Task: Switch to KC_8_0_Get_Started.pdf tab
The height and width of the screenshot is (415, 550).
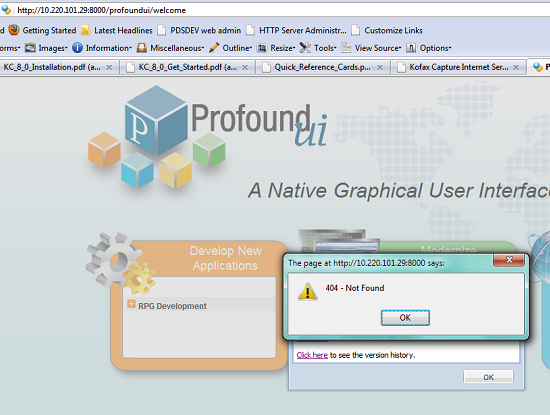Action: 188,67
